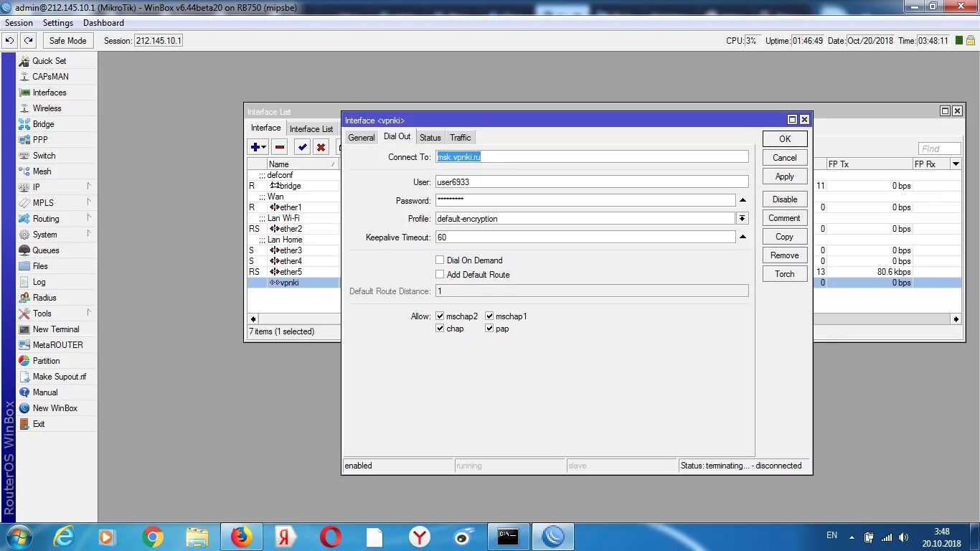Screen dimensions: 980x551
Task: Open Wireless in the sidebar
Action: pos(47,108)
